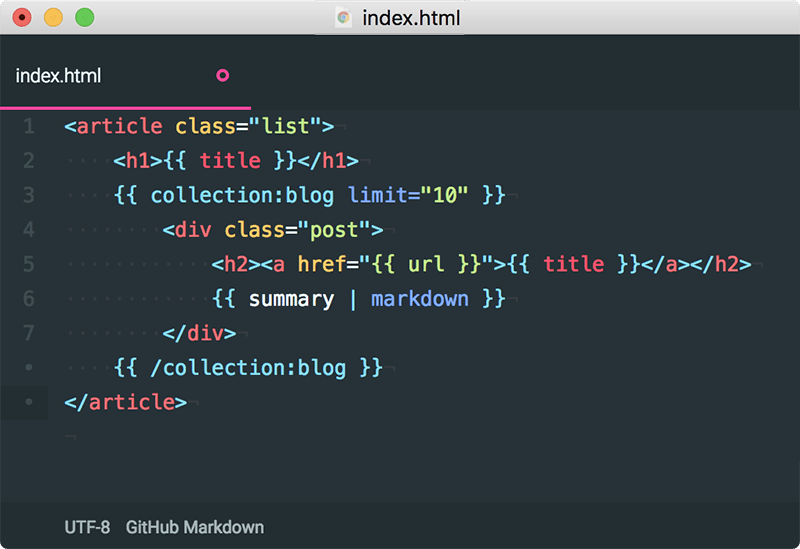Click the file icon in the title bar

point(344,18)
